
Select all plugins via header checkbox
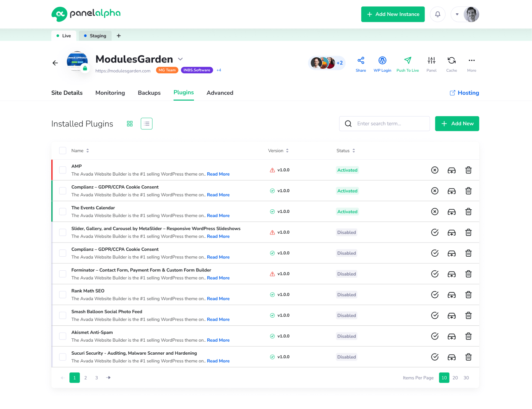click(62, 151)
